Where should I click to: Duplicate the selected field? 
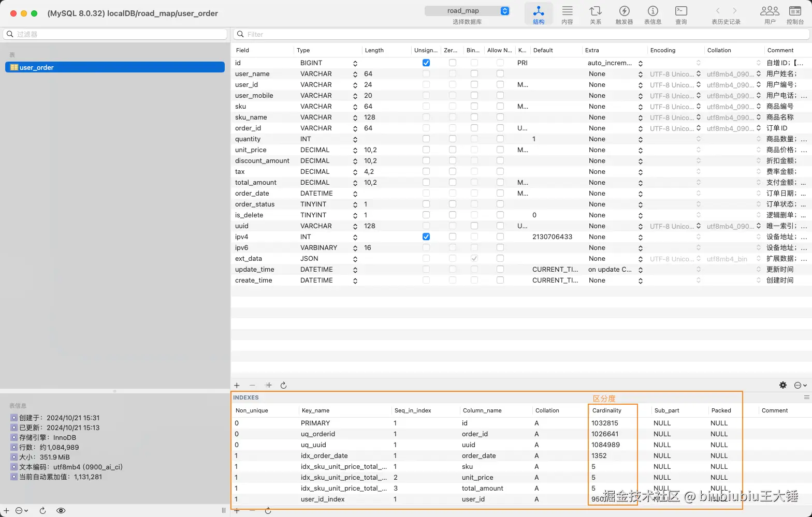268,385
